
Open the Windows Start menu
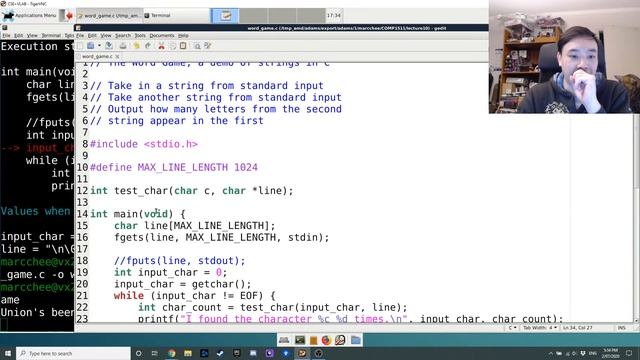(8, 353)
